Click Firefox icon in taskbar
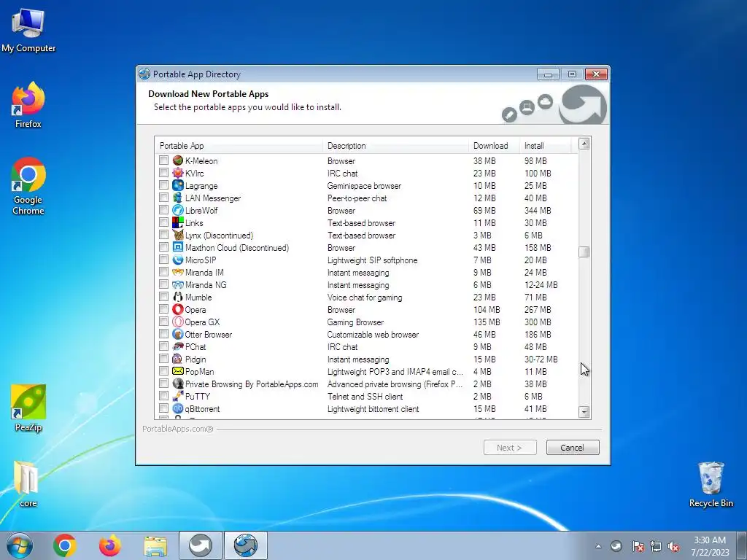Screen dimensions: 747x560 (110, 545)
